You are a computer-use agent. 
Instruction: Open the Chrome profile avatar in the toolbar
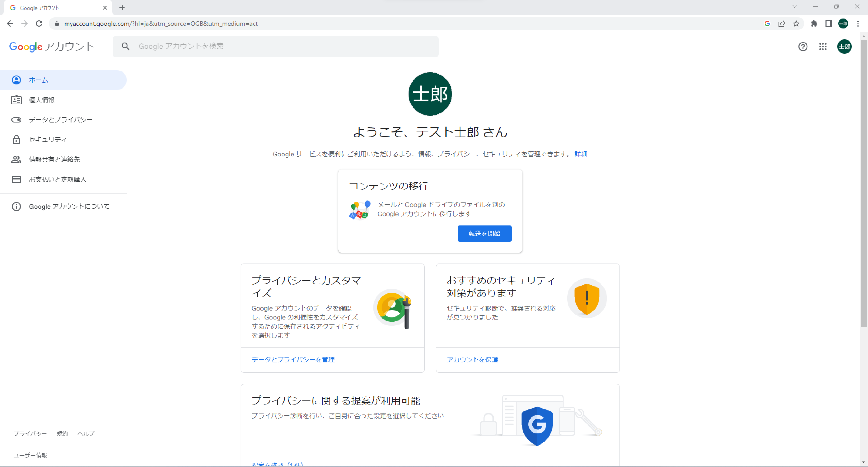tap(843, 24)
